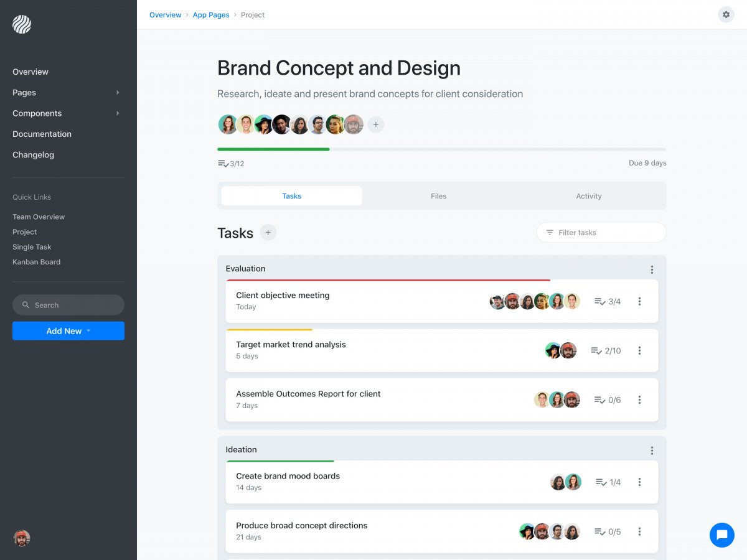The image size is (747, 560).
Task: Click checklist icon in Client objective meeting row
Action: [x=600, y=302]
